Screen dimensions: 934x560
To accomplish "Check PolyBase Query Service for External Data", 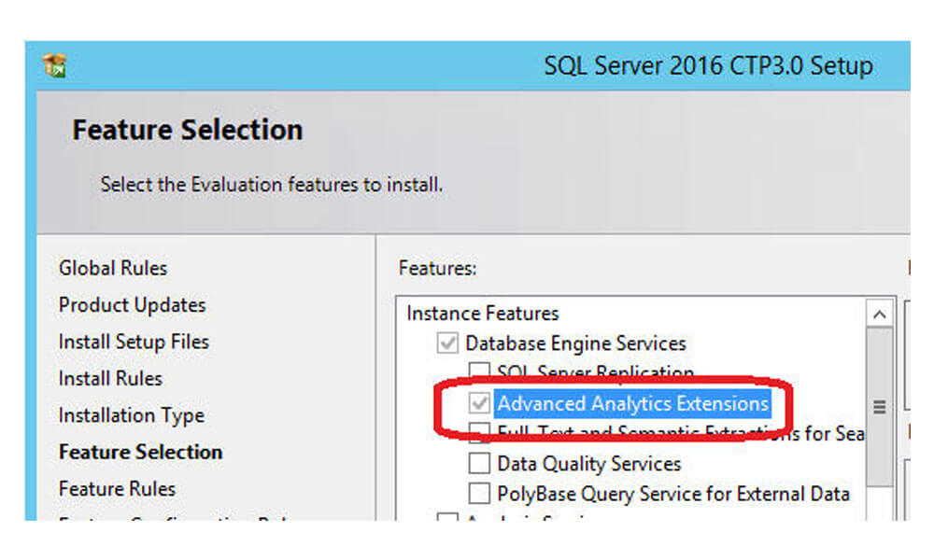I will (479, 494).
